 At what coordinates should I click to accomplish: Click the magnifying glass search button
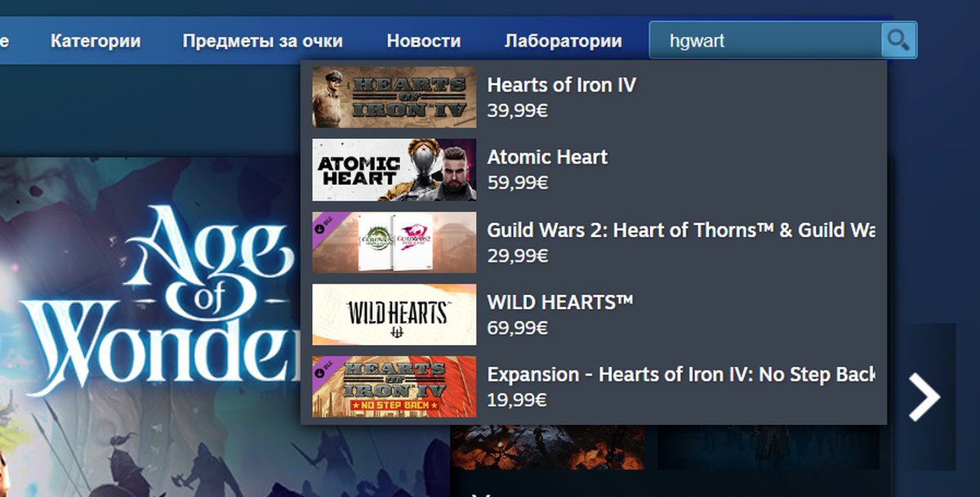point(898,40)
